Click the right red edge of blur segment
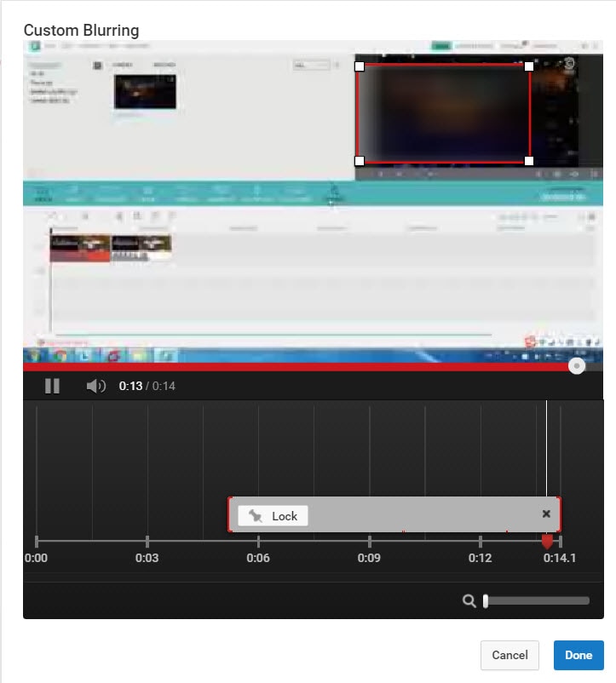The width and height of the screenshot is (616, 683). click(x=560, y=514)
